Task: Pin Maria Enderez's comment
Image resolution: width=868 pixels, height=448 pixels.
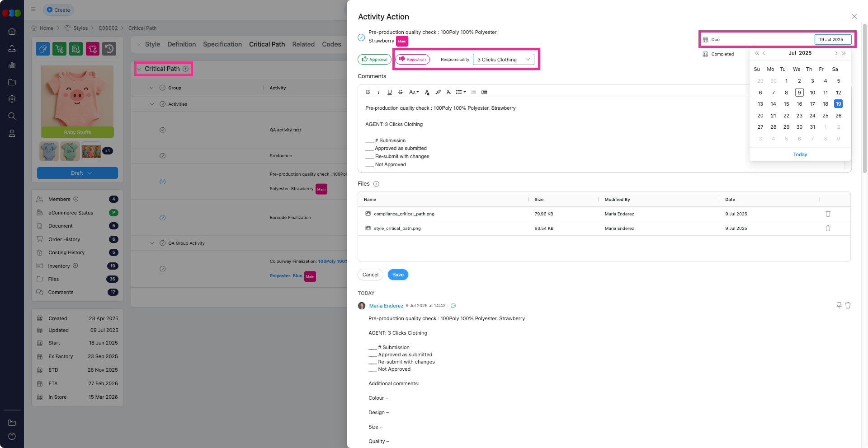Action: 839,306
